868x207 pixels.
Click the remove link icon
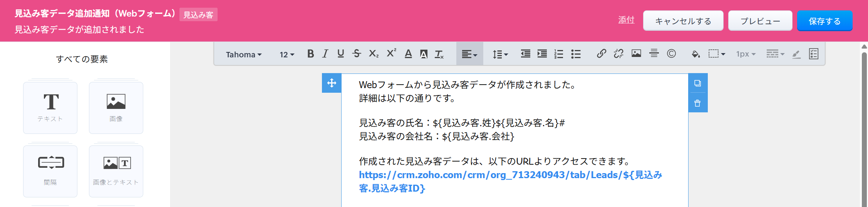[618, 54]
